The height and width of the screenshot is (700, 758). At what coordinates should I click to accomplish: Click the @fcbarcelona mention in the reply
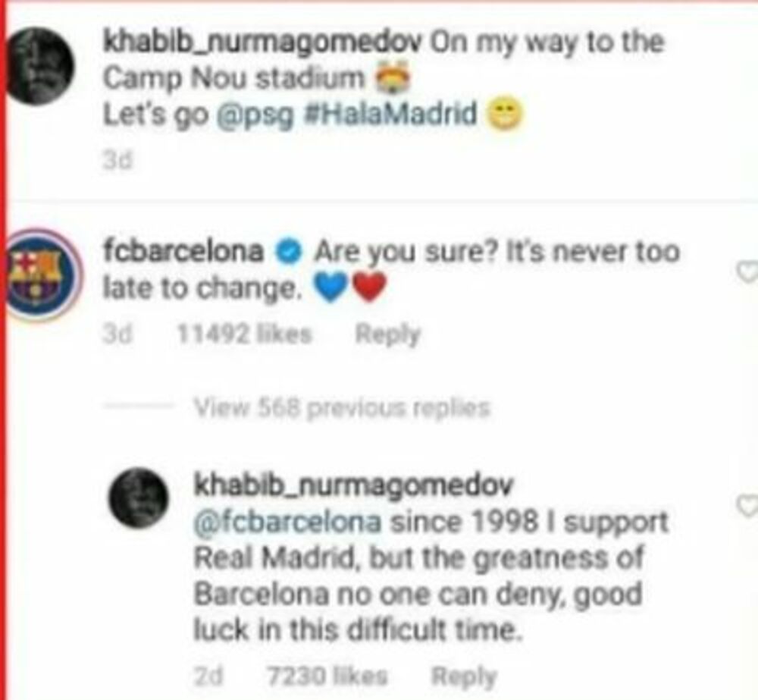287,523
